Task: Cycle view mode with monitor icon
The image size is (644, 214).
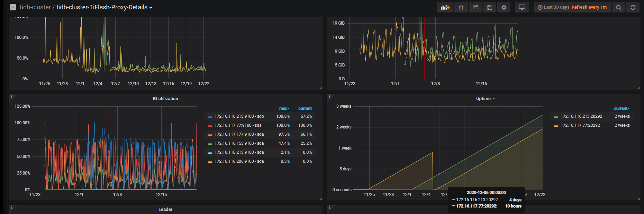Action: click(x=522, y=7)
